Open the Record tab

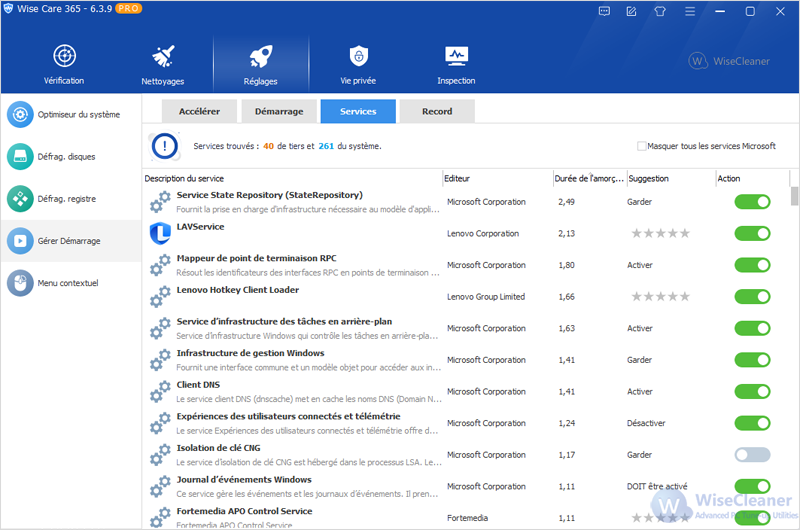(x=437, y=111)
